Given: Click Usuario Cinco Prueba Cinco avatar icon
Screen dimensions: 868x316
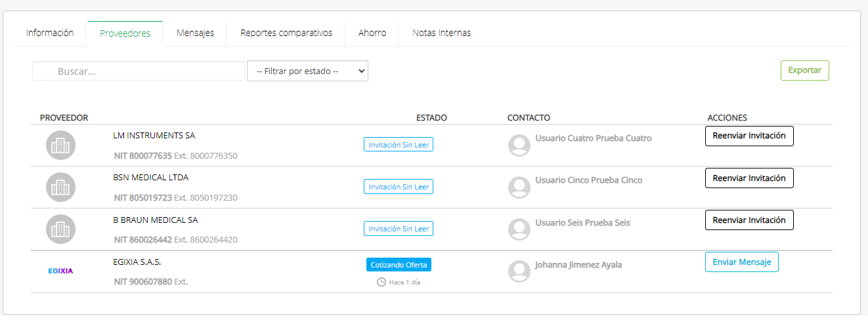Looking at the screenshot, I should [519, 188].
